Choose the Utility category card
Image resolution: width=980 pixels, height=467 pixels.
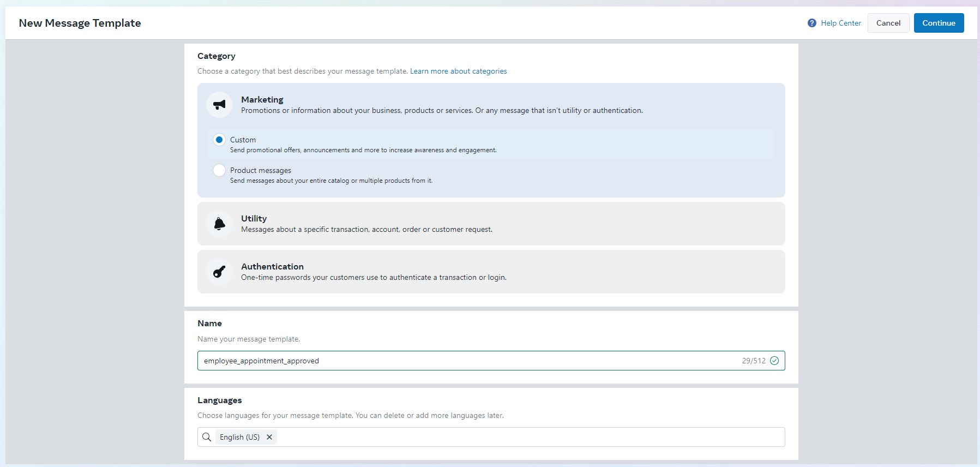coord(491,224)
